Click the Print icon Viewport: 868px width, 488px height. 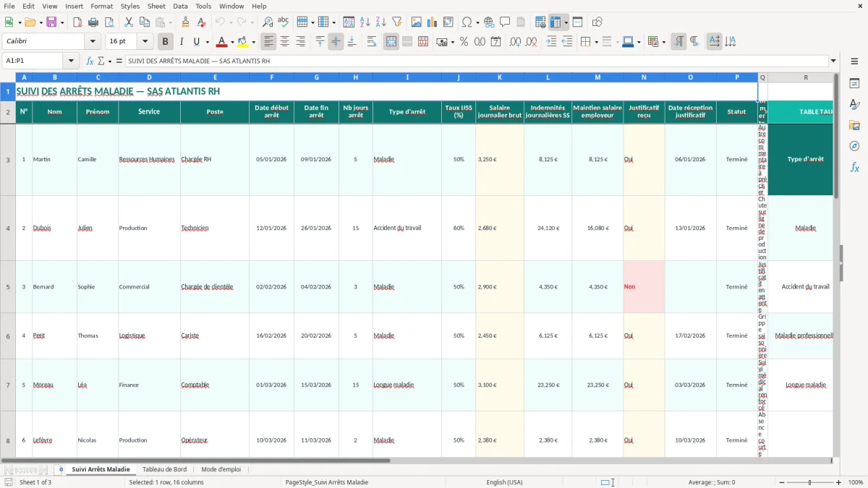coord(93,22)
